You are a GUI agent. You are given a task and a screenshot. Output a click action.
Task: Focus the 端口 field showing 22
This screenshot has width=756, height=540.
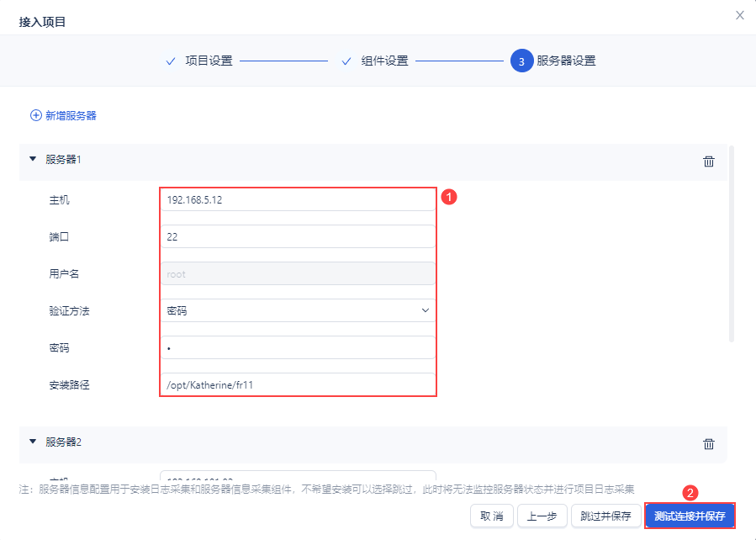(x=298, y=236)
